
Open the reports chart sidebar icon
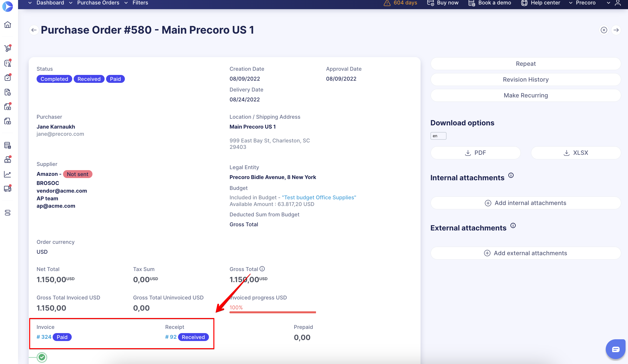click(8, 174)
